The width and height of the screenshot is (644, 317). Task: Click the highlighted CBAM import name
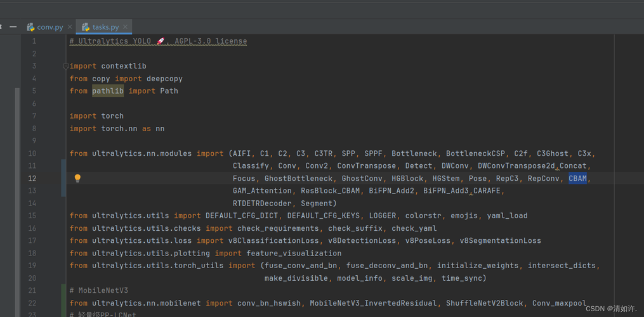[x=577, y=179]
